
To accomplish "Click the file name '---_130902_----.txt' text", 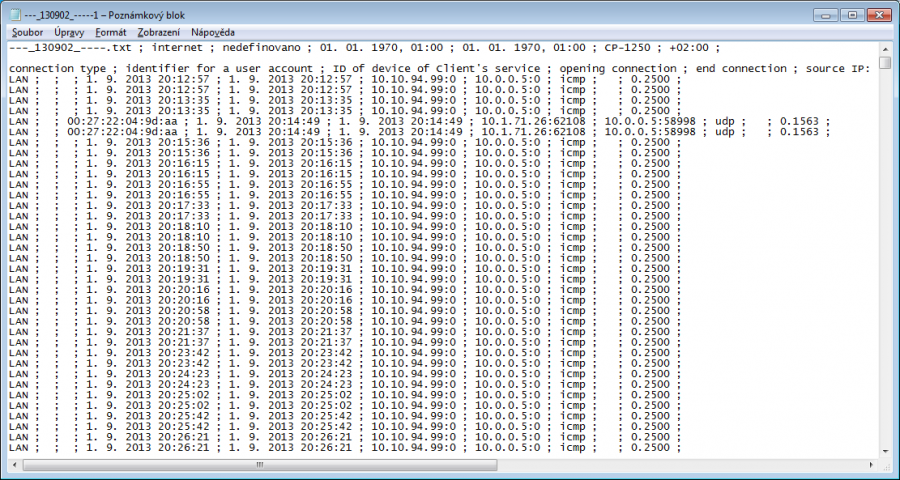I will pos(72,48).
